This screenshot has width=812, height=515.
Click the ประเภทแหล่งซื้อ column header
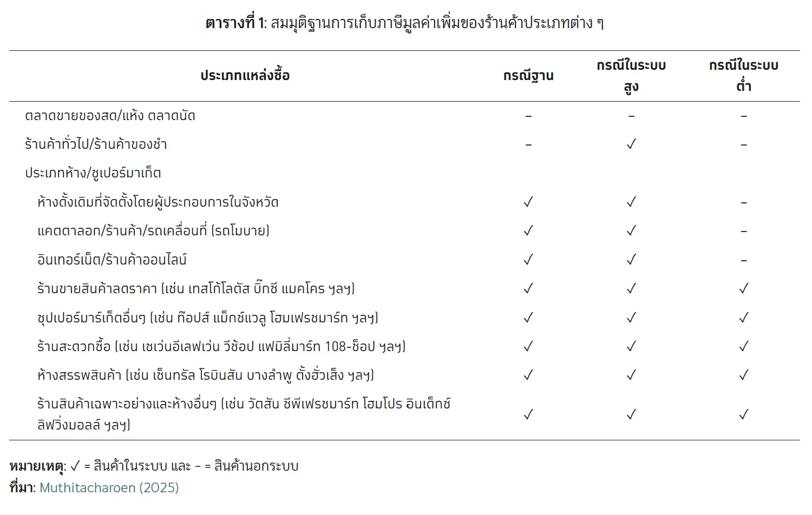click(245, 75)
